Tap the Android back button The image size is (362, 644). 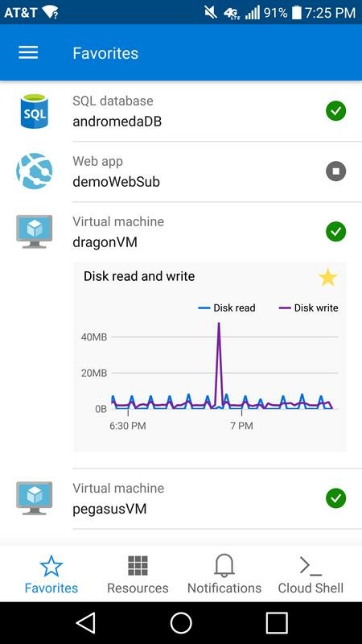pyautogui.click(x=86, y=623)
